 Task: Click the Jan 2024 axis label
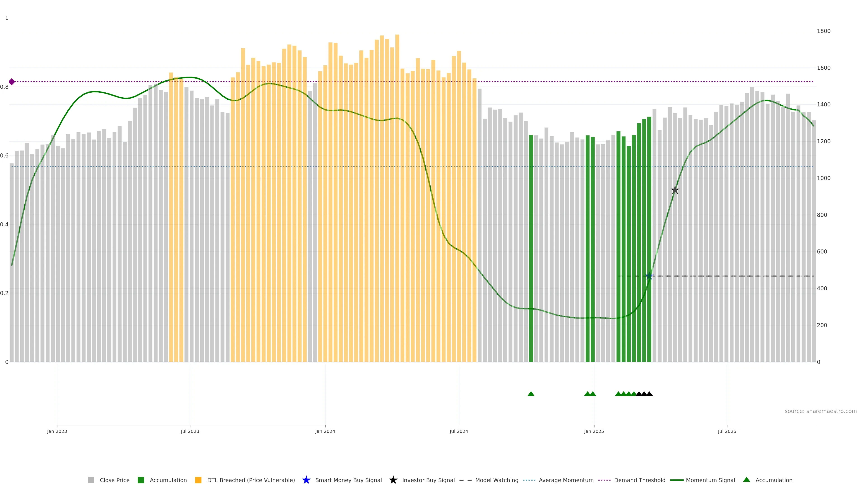tap(325, 432)
